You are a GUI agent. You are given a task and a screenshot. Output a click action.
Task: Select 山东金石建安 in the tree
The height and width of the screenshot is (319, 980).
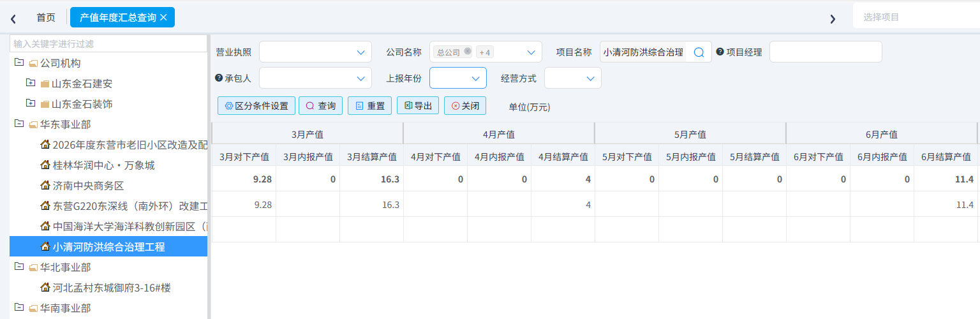pyautogui.click(x=82, y=84)
